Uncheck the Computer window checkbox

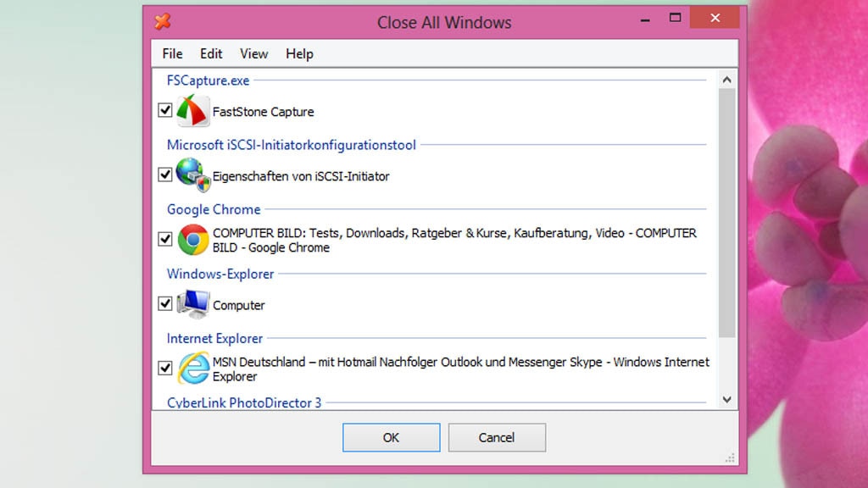click(x=165, y=304)
